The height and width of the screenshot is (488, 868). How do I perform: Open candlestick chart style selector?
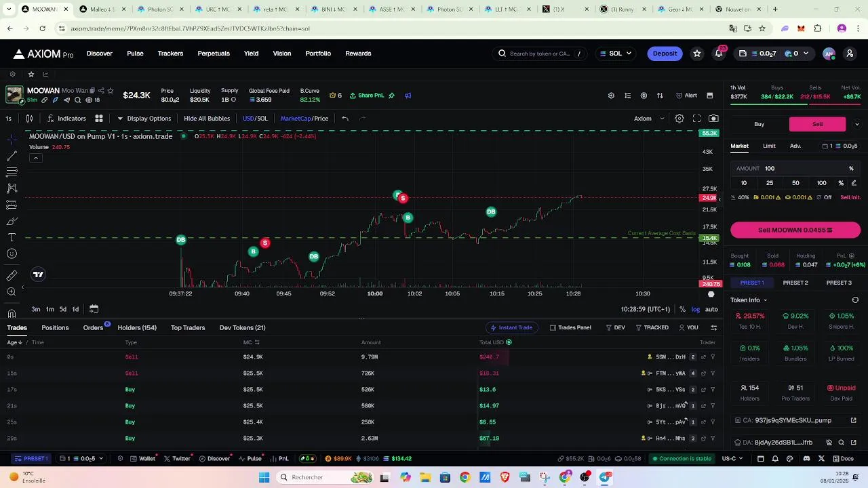[x=30, y=119]
